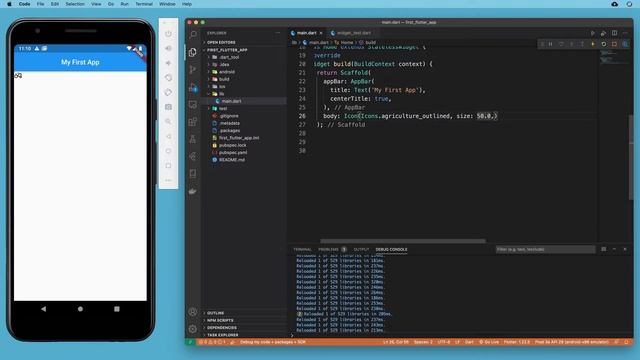Open the Accounts icon in the activity bar
The height and width of the screenshot is (360, 640).
click(x=193, y=311)
